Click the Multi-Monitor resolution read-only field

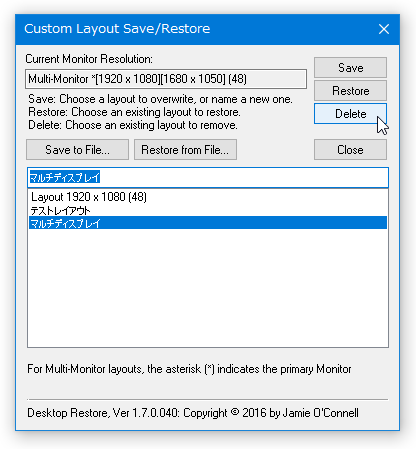coord(166,79)
